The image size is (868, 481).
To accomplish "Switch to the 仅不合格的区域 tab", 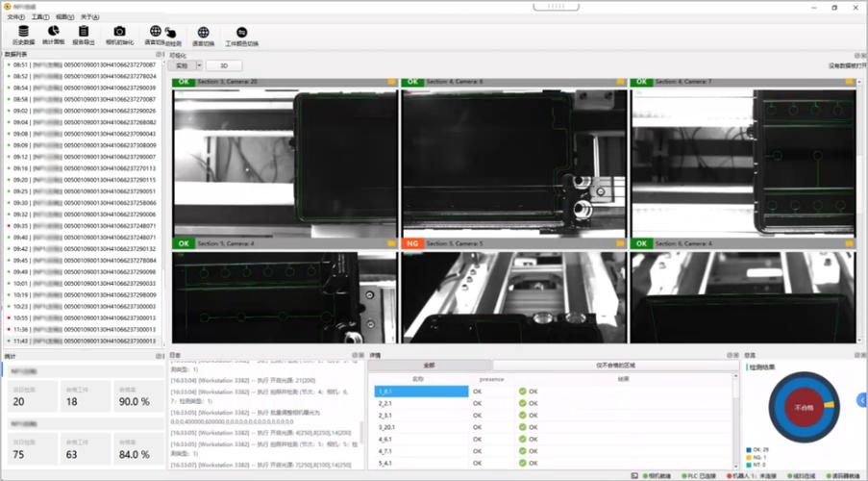I will 615,366.
